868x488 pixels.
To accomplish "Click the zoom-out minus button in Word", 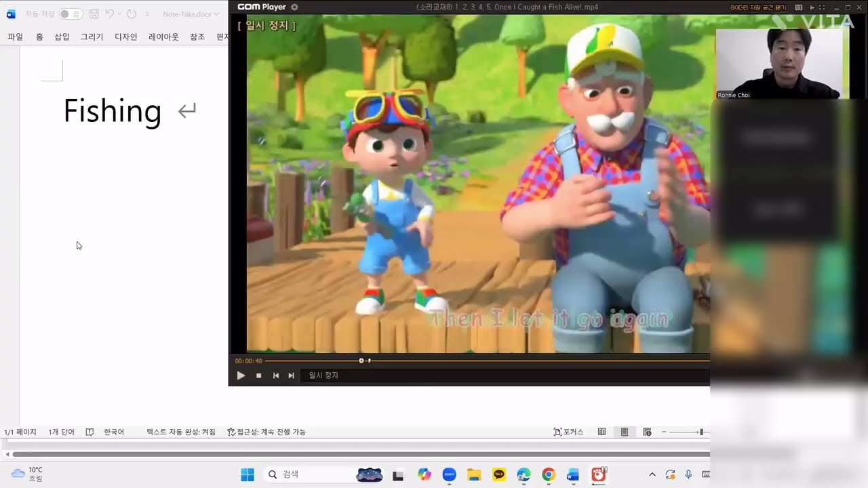I will [x=664, y=432].
